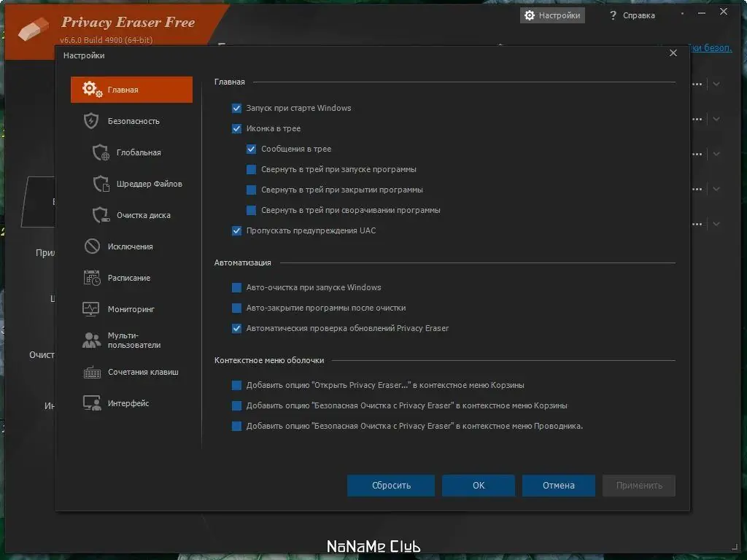Expand the first row chevron in main window
Screen dimensions: 747x560
[x=716, y=85]
